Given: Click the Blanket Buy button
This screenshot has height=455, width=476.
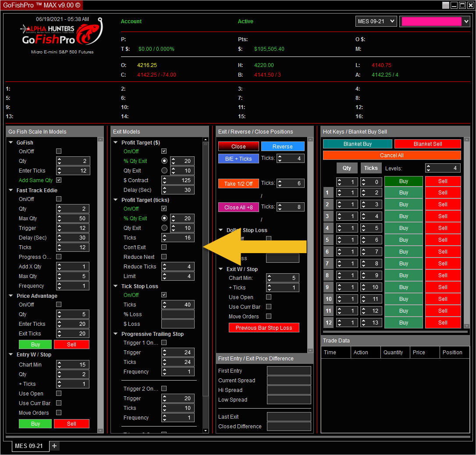Looking at the screenshot, I should click(358, 144).
